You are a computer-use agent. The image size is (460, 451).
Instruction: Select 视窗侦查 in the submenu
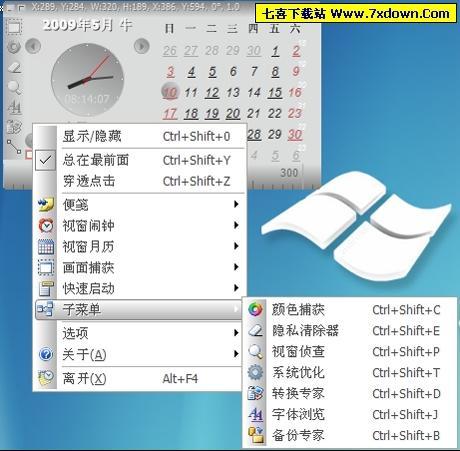click(350, 352)
